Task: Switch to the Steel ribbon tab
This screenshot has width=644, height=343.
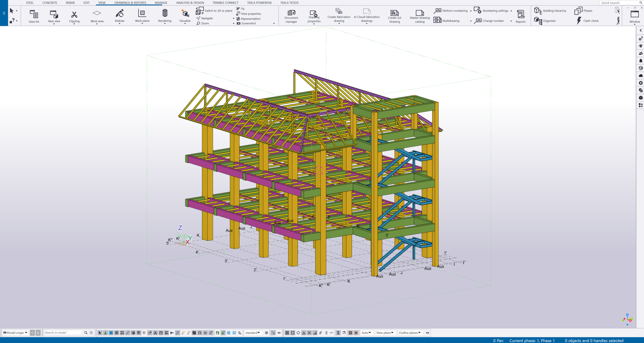Action: pos(30,3)
